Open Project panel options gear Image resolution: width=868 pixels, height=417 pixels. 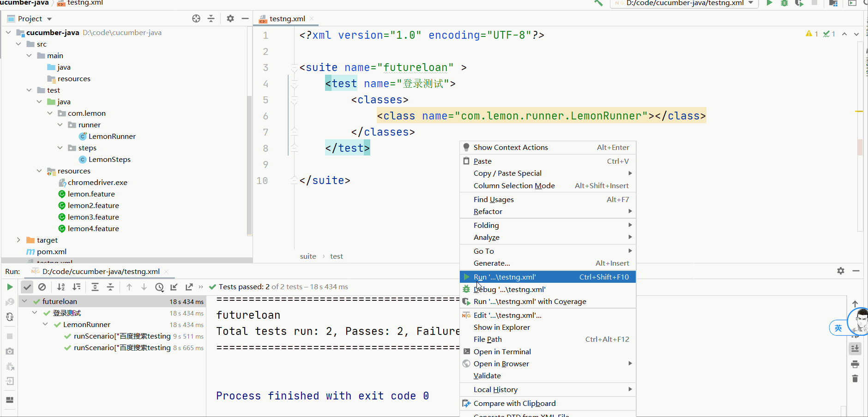pyautogui.click(x=230, y=18)
